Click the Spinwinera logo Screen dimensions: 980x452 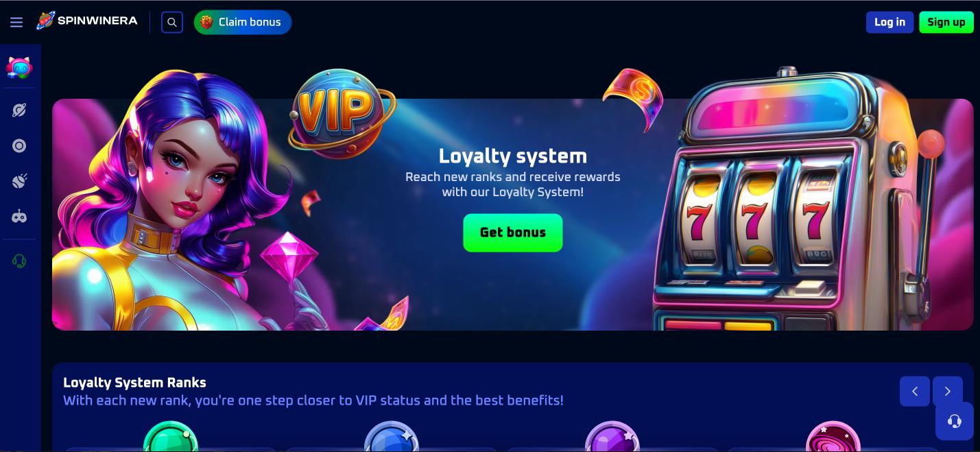87,21
